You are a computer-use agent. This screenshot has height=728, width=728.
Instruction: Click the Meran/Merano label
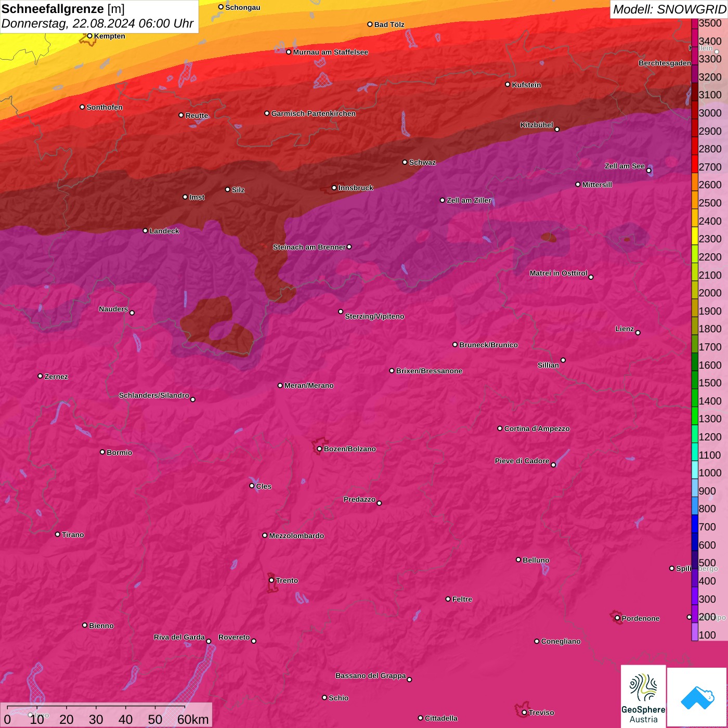309,385
